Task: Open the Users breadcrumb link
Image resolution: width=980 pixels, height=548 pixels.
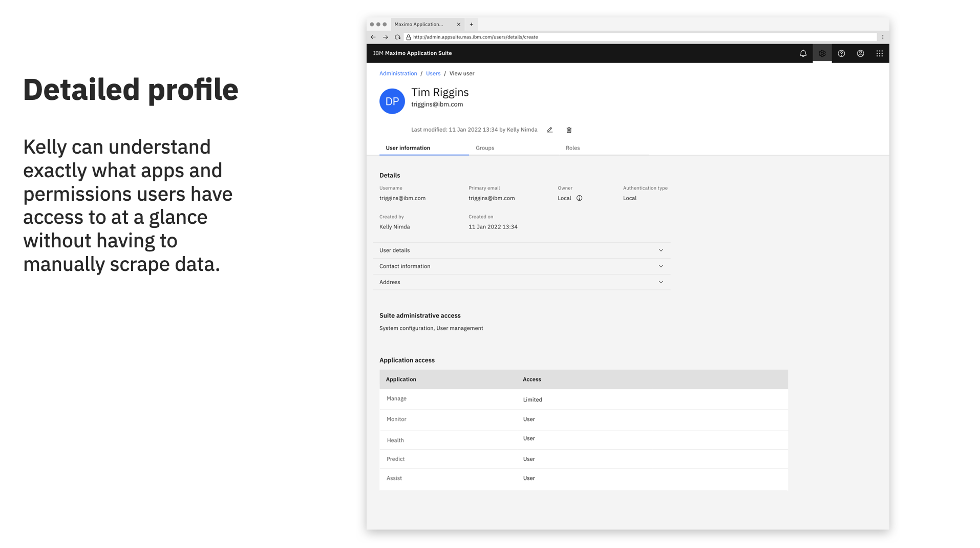Action: [x=433, y=74]
